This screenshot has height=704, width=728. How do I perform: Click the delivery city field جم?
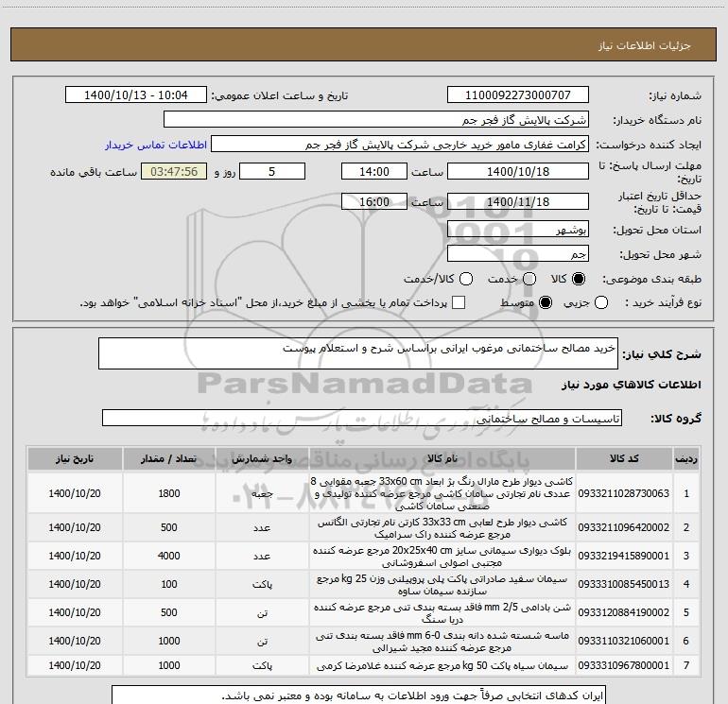click(x=518, y=254)
